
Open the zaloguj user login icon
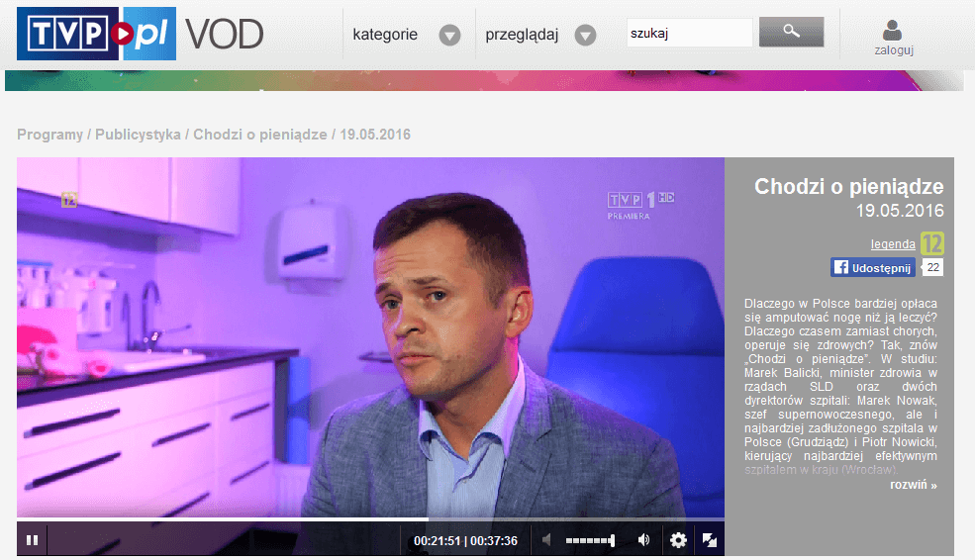[x=893, y=38]
